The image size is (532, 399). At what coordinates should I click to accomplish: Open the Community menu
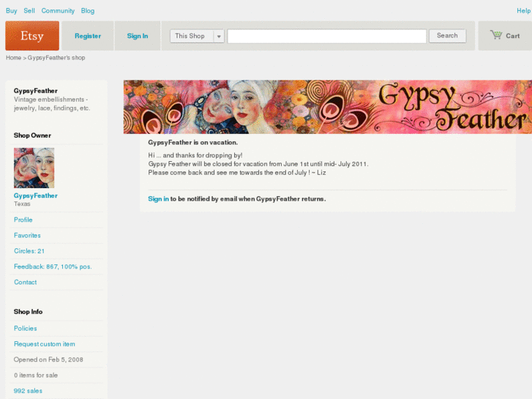click(x=58, y=11)
